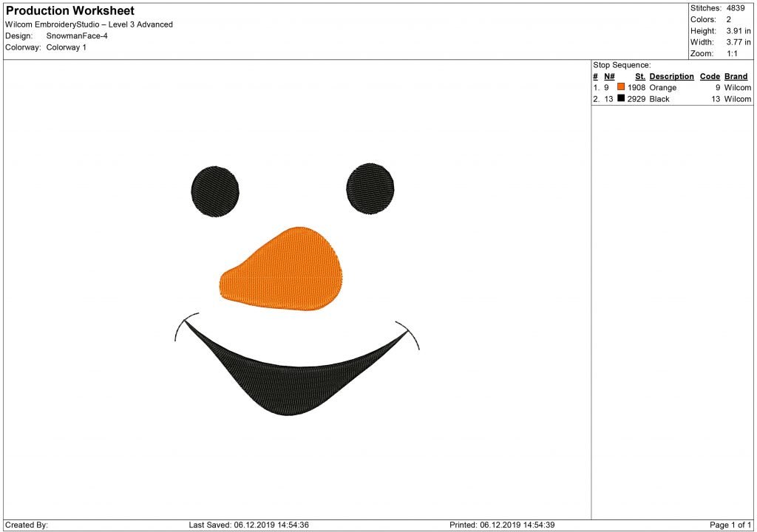This screenshot has height=532, width=757.
Task: Sort by the St. column header
Action: [639, 76]
